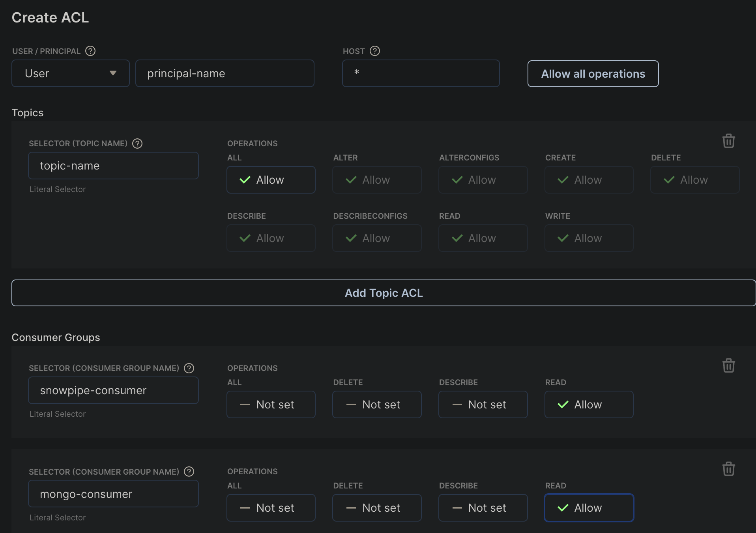Toggle topic DESCRIBECONFIGS operation Allow
This screenshot has width=756, height=533.
click(377, 238)
